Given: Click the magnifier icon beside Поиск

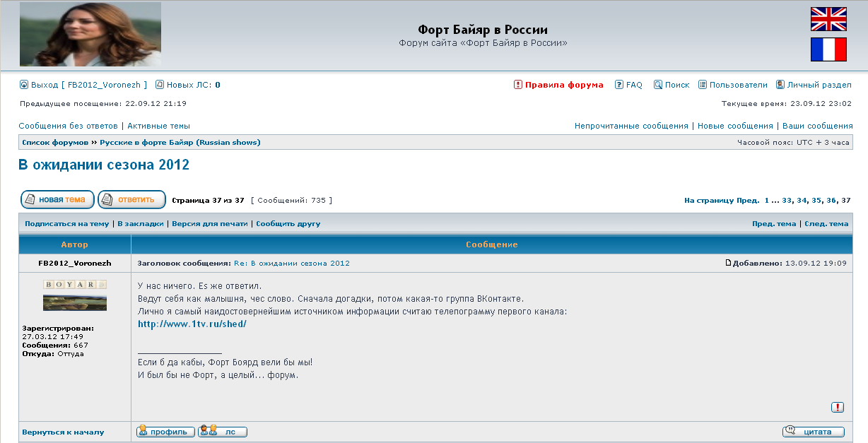Looking at the screenshot, I should (x=657, y=85).
